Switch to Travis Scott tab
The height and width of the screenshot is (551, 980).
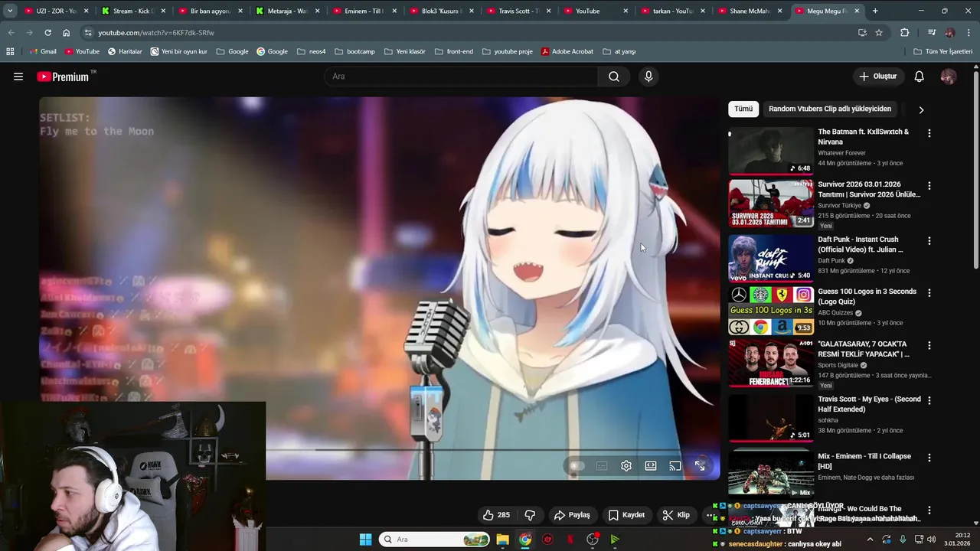point(519,11)
